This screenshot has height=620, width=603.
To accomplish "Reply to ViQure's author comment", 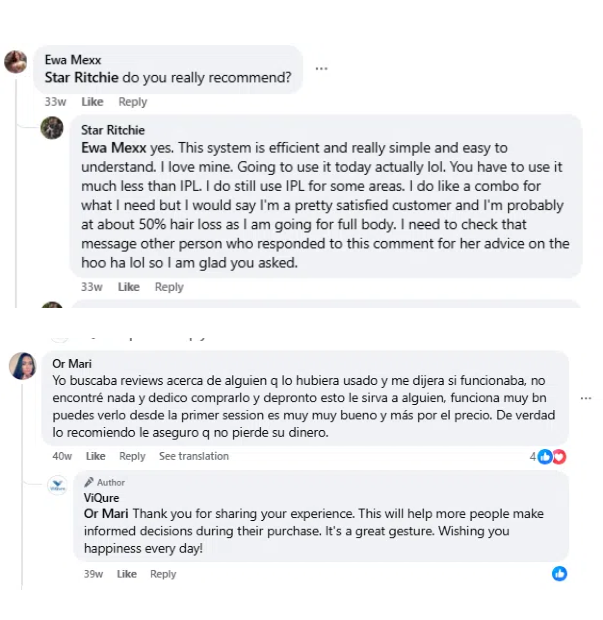I will click(x=163, y=574).
